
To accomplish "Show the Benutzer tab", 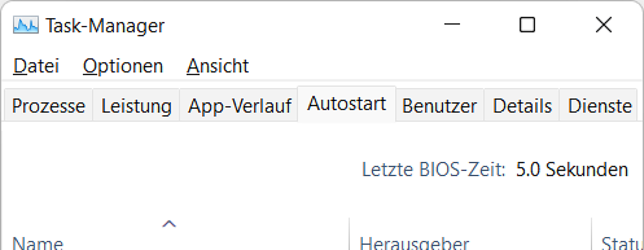I will click(x=439, y=106).
